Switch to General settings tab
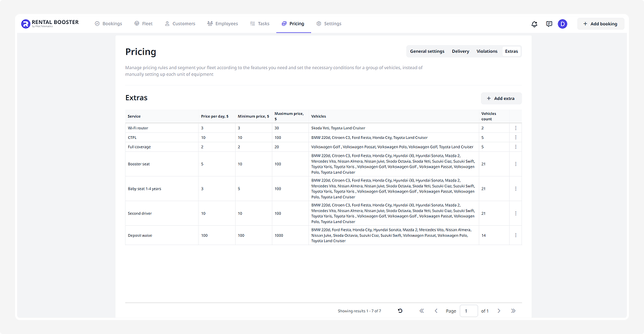Screen dimensions: 644x334 pyautogui.click(x=427, y=51)
